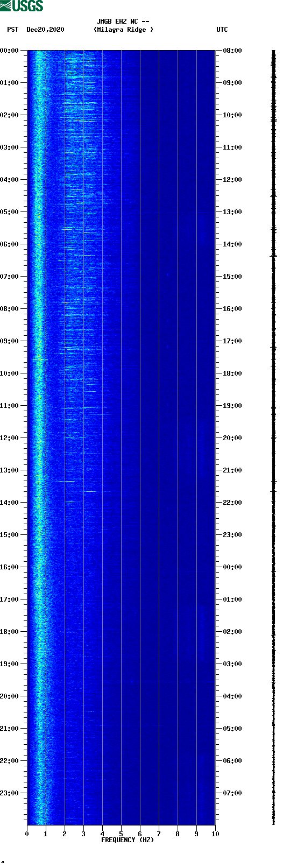Click the 'Dec20,2020' date label

pyautogui.click(x=45, y=30)
